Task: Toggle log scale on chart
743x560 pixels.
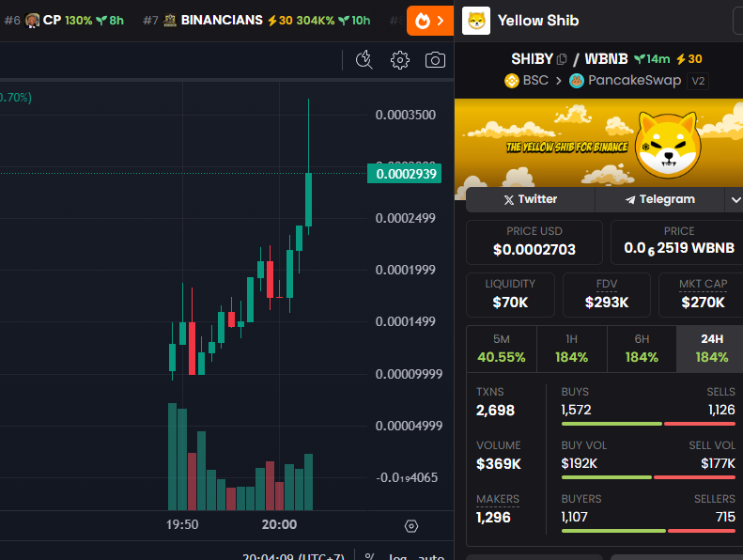Action: pos(397,556)
